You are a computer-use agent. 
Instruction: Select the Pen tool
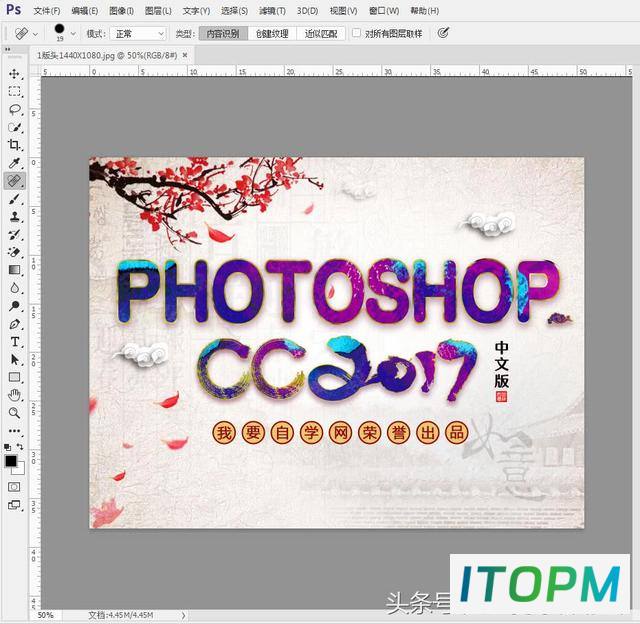[x=15, y=324]
